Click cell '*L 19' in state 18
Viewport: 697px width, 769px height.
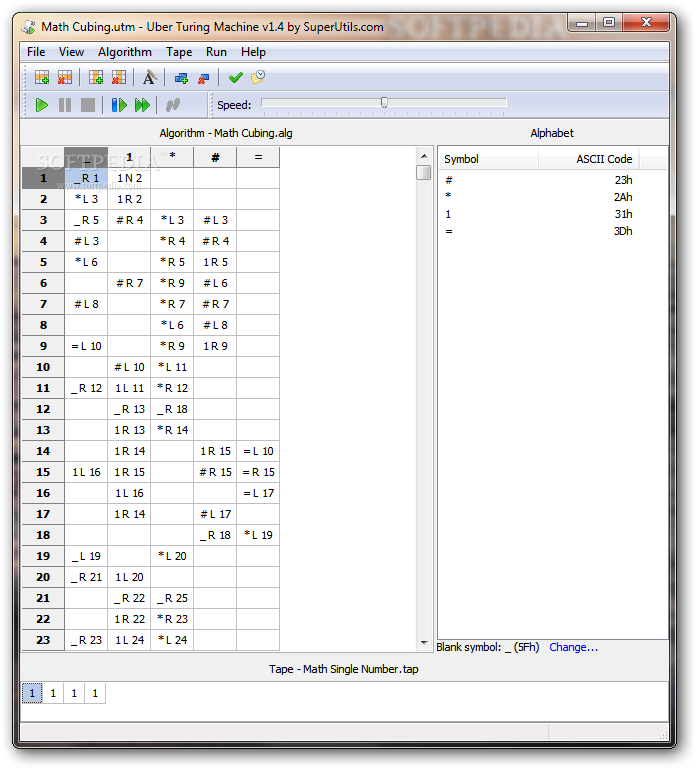pyautogui.click(x=258, y=535)
